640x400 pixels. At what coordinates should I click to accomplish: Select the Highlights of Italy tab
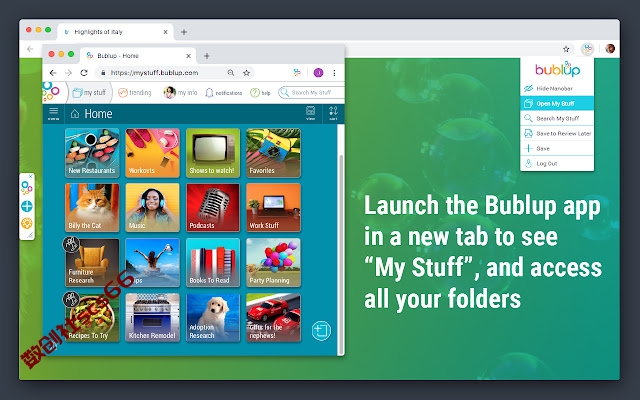tap(115, 32)
